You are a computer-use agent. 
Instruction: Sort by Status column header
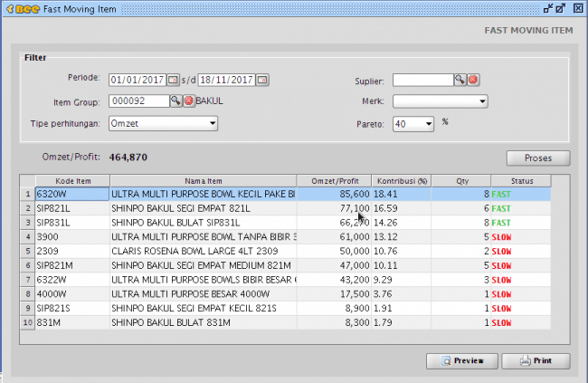tap(521, 181)
